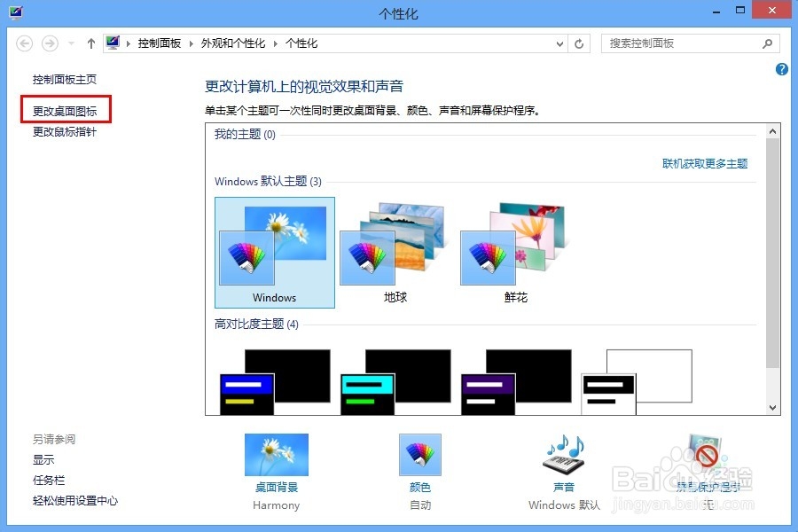This screenshot has width=798, height=532.
Task: Open 轻松使用设置中心 link
Action: [x=75, y=501]
